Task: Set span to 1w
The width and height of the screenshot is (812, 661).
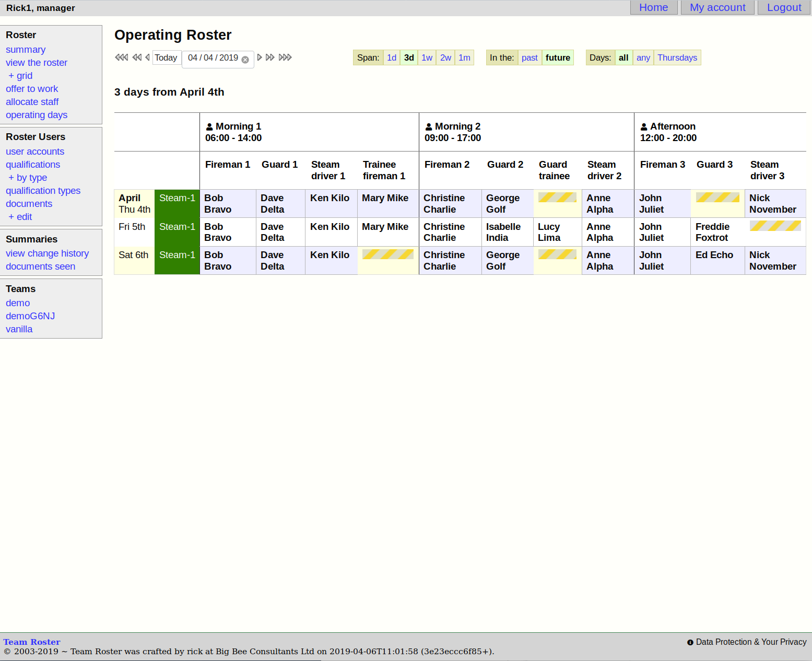Action: (x=427, y=57)
